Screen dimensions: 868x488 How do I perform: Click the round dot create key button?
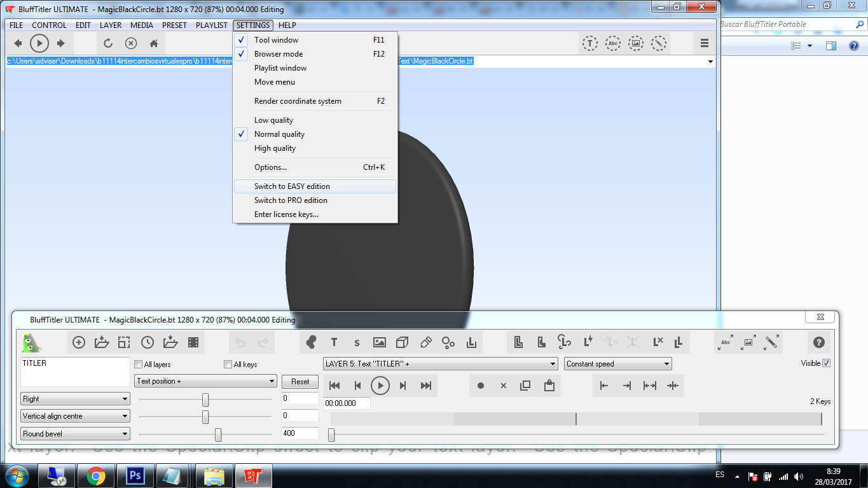tap(481, 386)
